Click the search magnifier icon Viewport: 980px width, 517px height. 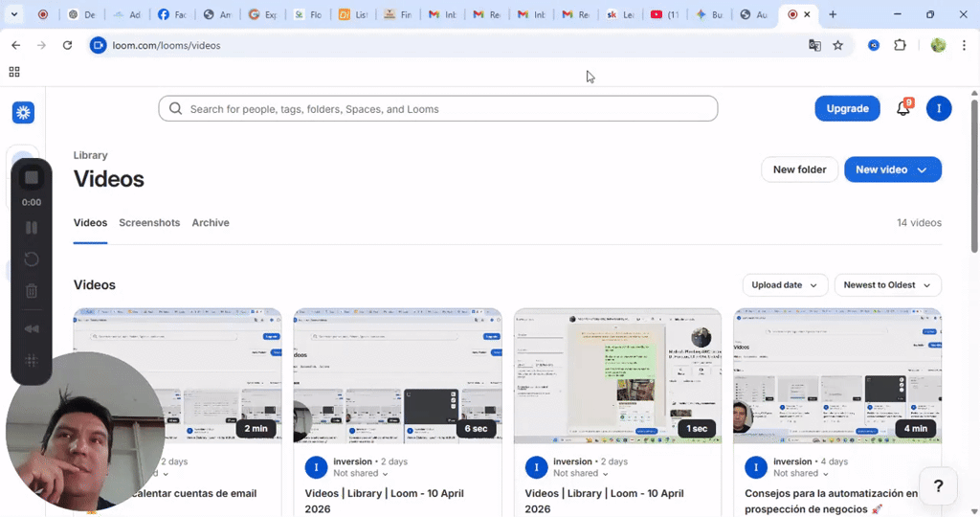click(x=176, y=109)
